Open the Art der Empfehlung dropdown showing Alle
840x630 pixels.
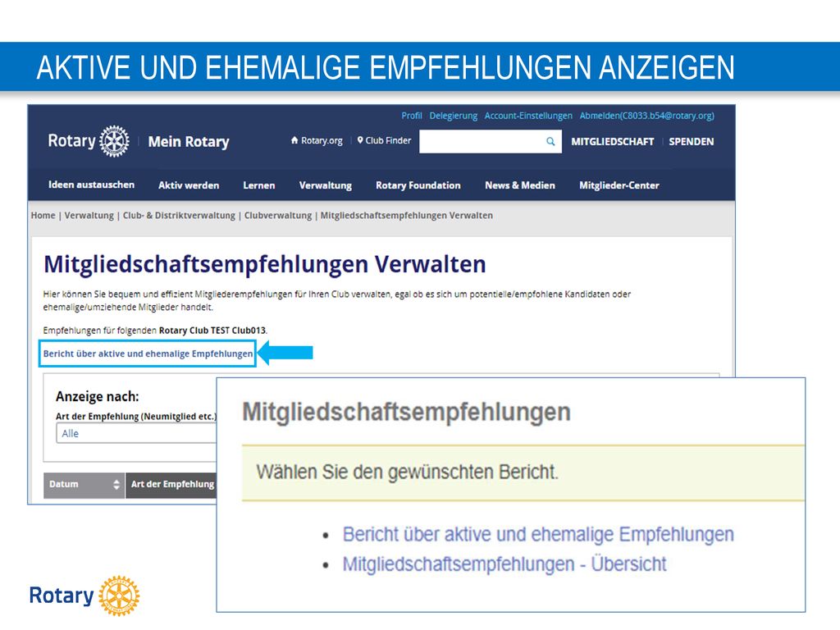point(136,433)
